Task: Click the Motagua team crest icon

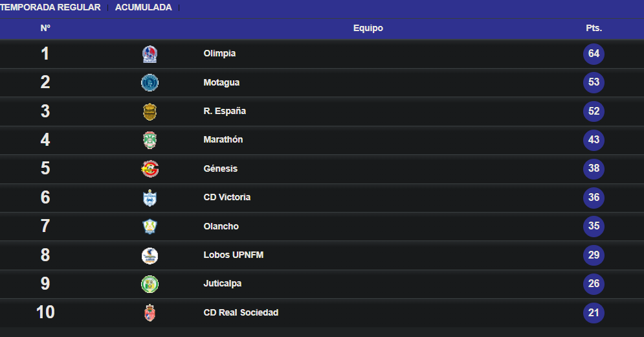Action: click(x=150, y=83)
